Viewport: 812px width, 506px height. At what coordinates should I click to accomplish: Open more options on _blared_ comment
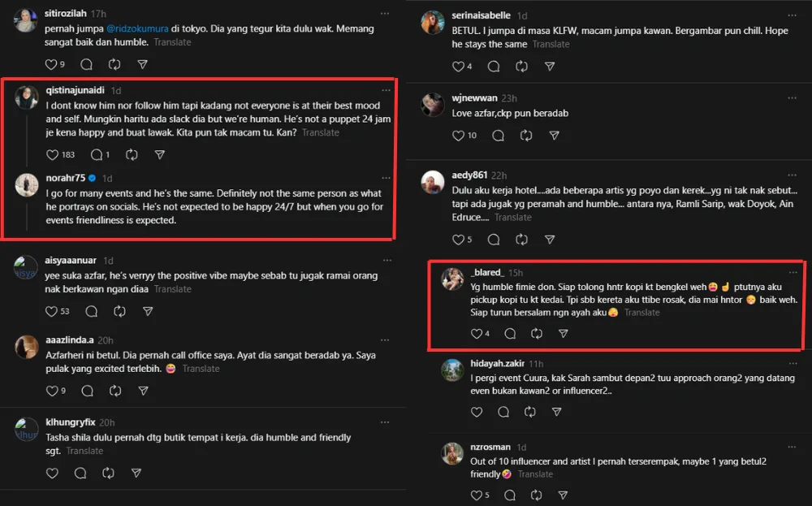click(x=793, y=273)
